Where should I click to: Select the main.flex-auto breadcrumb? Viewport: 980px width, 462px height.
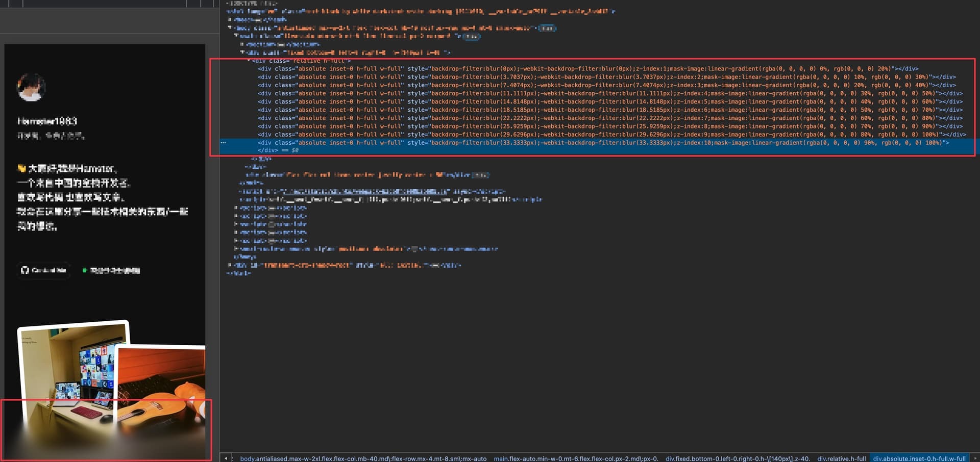576,458
